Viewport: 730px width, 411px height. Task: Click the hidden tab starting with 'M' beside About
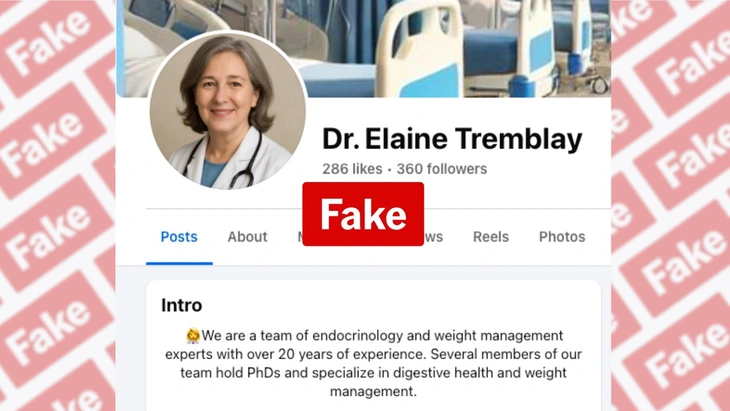300,237
